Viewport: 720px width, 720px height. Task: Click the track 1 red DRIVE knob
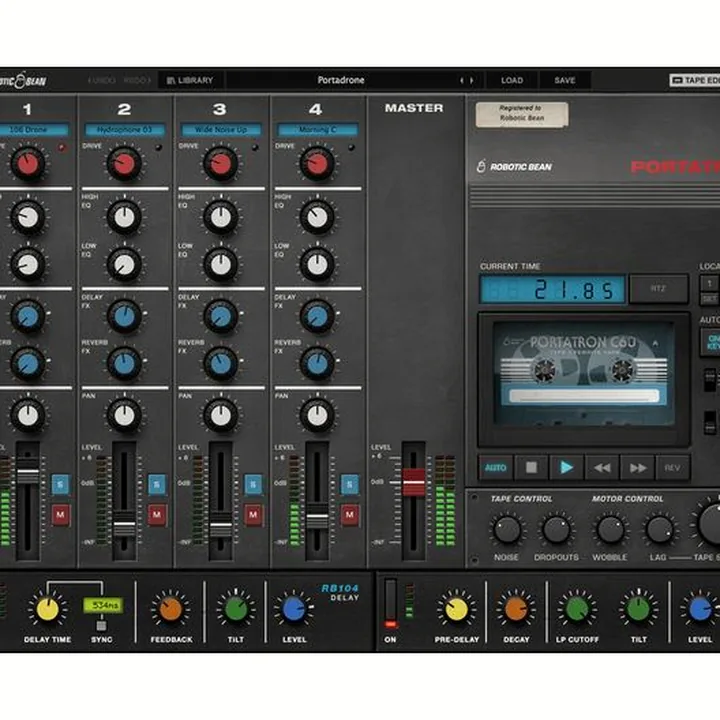click(x=28, y=163)
